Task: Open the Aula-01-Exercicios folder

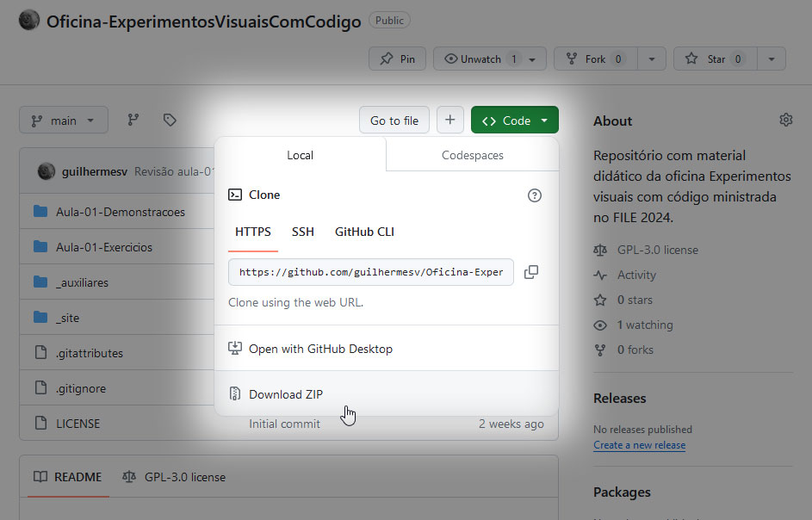Action: coord(104,247)
